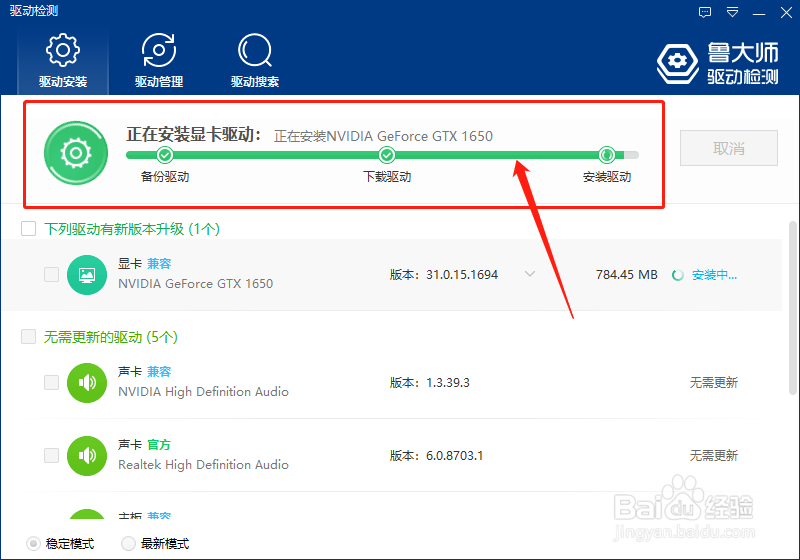Check the 无需更新的驱动 group checkbox

pyautogui.click(x=29, y=337)
